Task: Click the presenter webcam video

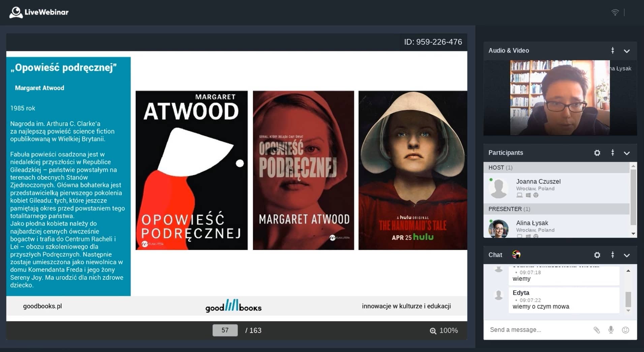Action: point(560,98)
